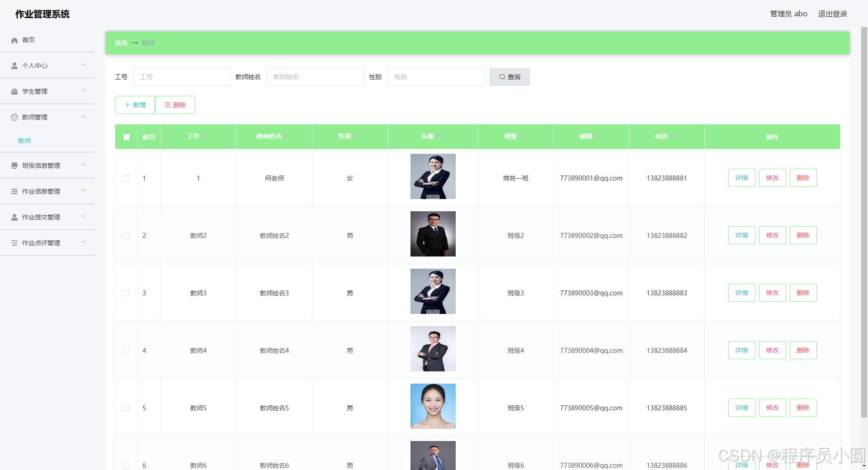Viewport: 868px width, 470px height.
Task: Click 教师姓名2's avatar photo thumbnail
Action: pos(433,234)
